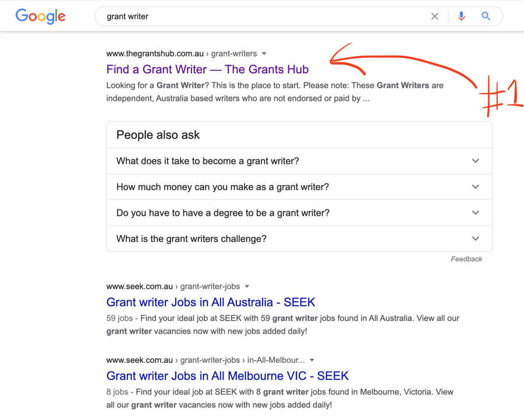The width and height of the screenshot is (524, 420).
Task: Expand "How much money can you make" question
Action: [299, 187]
